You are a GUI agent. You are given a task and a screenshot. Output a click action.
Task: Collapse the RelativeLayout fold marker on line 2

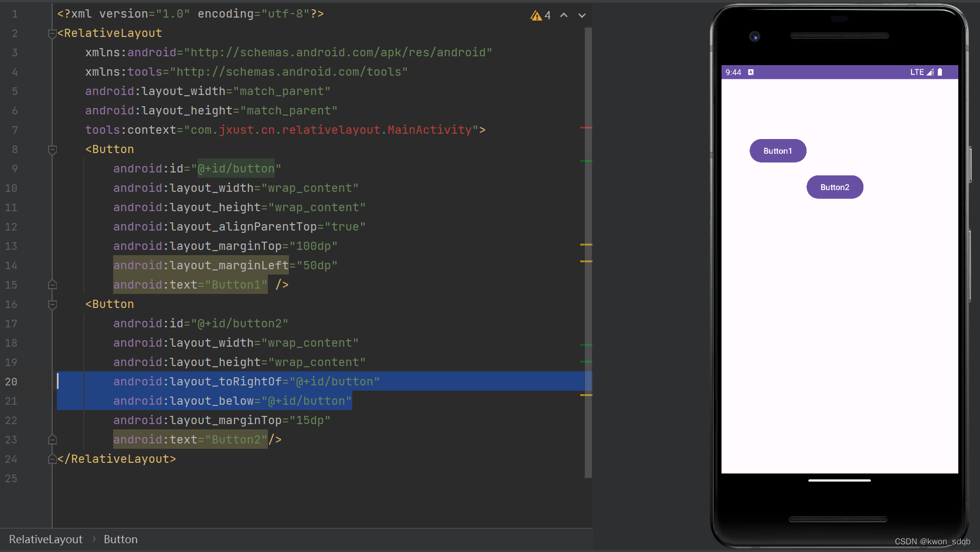52,33
